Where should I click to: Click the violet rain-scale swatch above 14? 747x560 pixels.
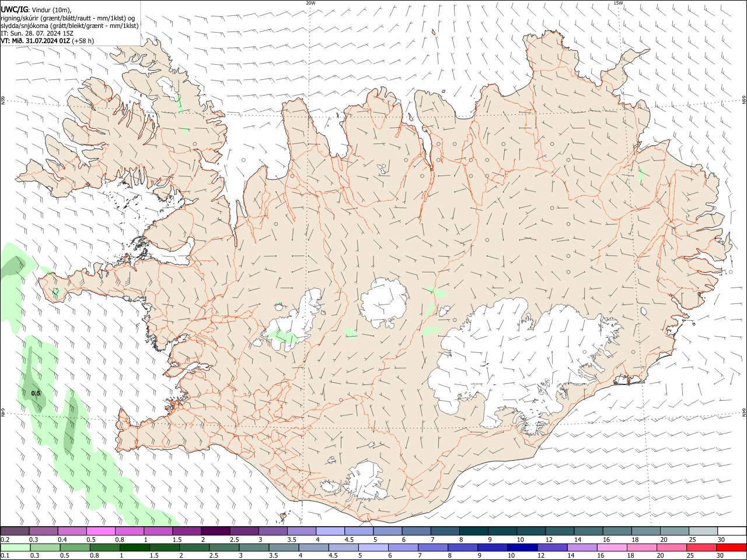tap(582, 547)
